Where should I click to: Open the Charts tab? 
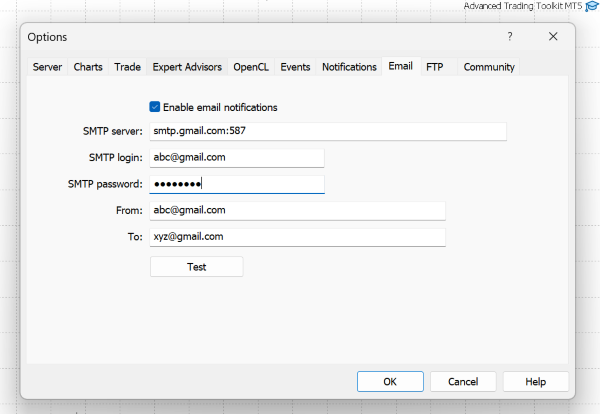(x=88, y=67)
